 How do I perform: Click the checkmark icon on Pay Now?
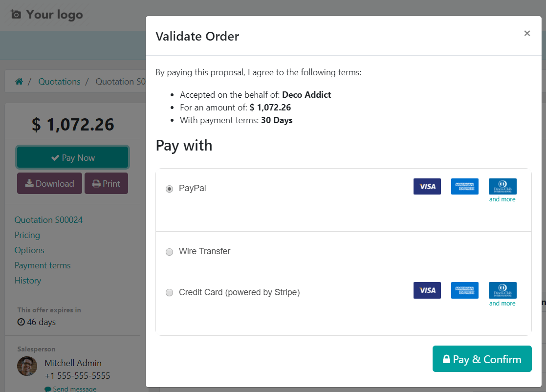pos(55,157)
